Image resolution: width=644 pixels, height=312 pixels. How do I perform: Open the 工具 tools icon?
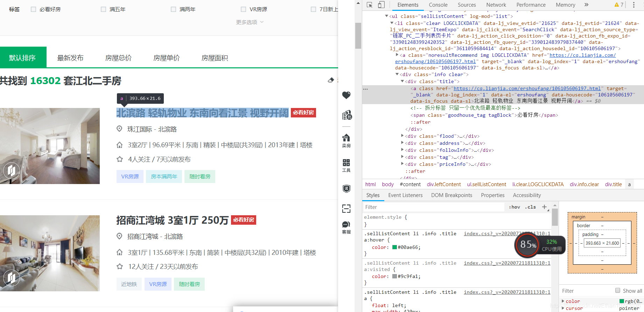(x=346, y=165)
